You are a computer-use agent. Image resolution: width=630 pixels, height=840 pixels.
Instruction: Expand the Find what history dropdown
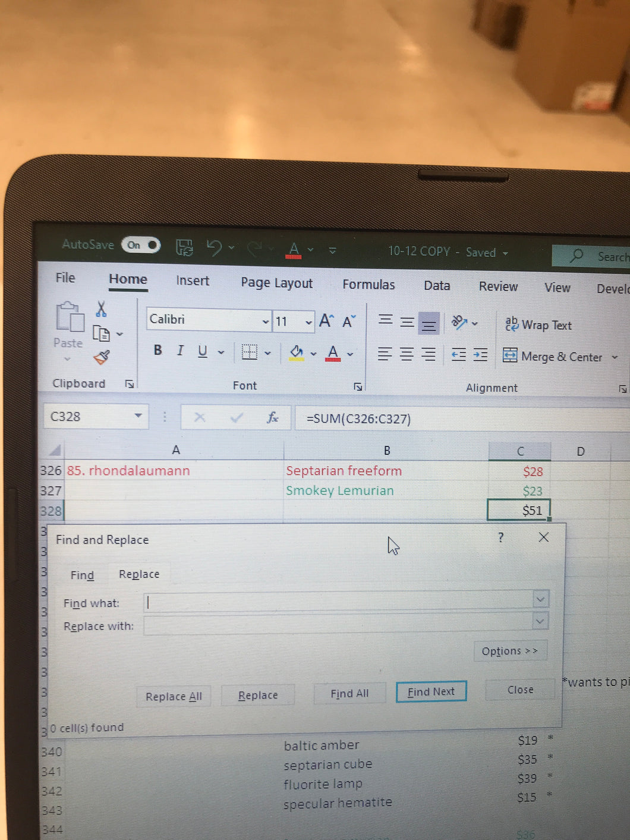click(540, 599)
